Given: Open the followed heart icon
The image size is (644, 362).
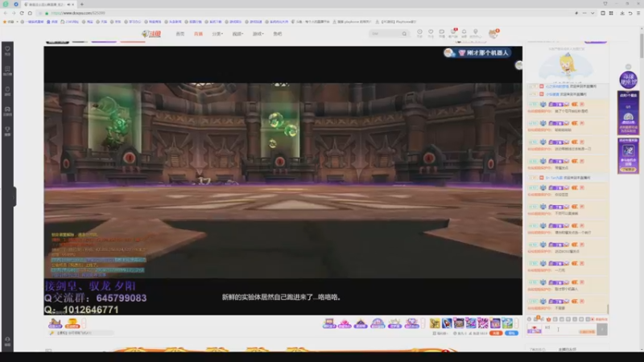Looking at the screenshot, I should click(431, 33).
